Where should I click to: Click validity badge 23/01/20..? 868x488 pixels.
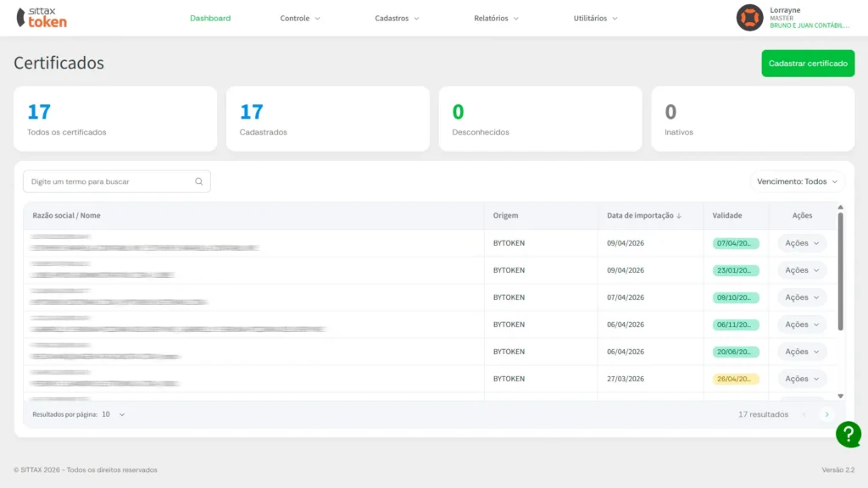click(x=735, y=270)
